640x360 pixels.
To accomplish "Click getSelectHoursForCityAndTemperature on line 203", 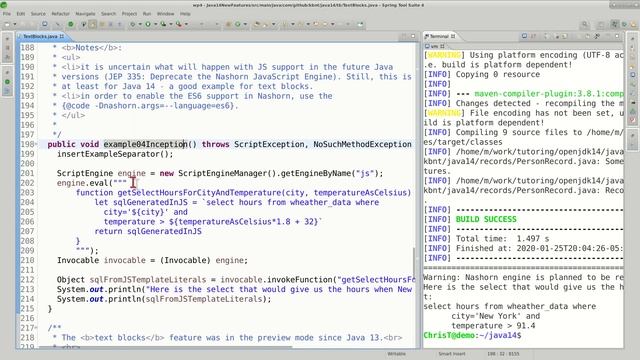I will [199, 193].
